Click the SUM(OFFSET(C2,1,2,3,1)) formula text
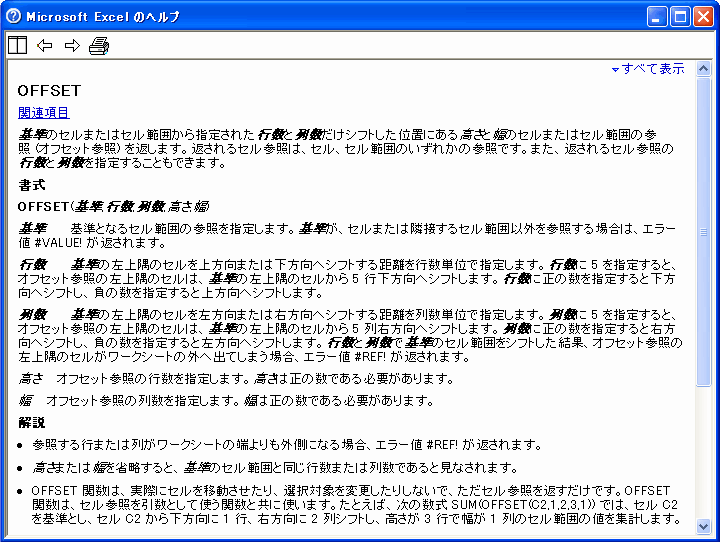 tap(523, 505)
